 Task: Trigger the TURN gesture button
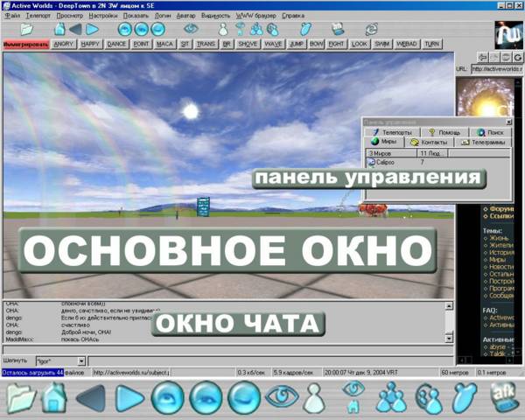click(432, 45)
